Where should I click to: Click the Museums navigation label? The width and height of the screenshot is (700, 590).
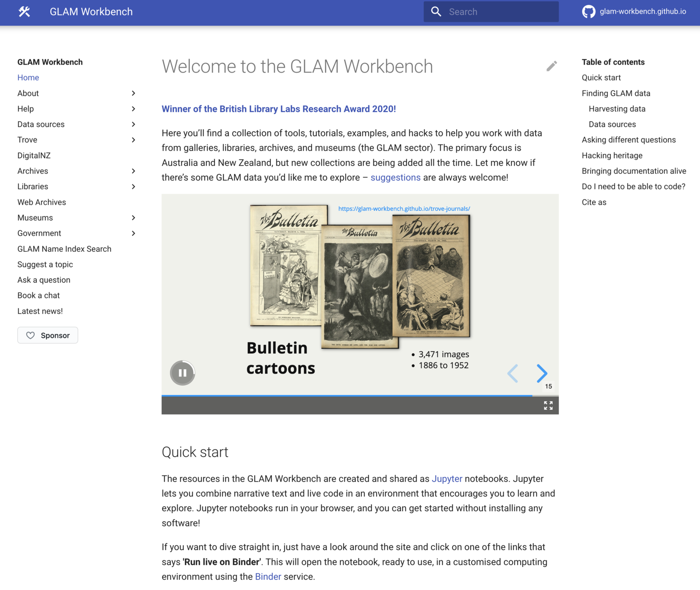35,218
